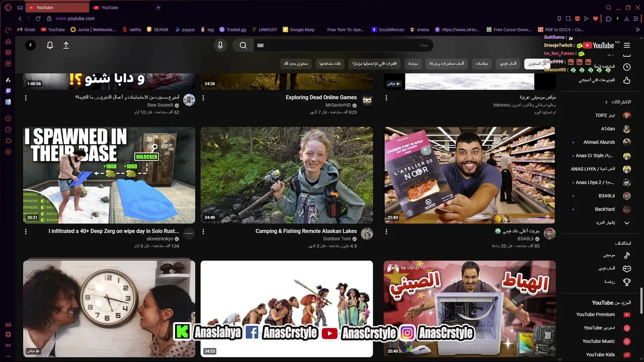Click the Twitch icon in Opera sidebar
Image resolution: width=644 pixels, height=362 pixels.
(8, 91)
